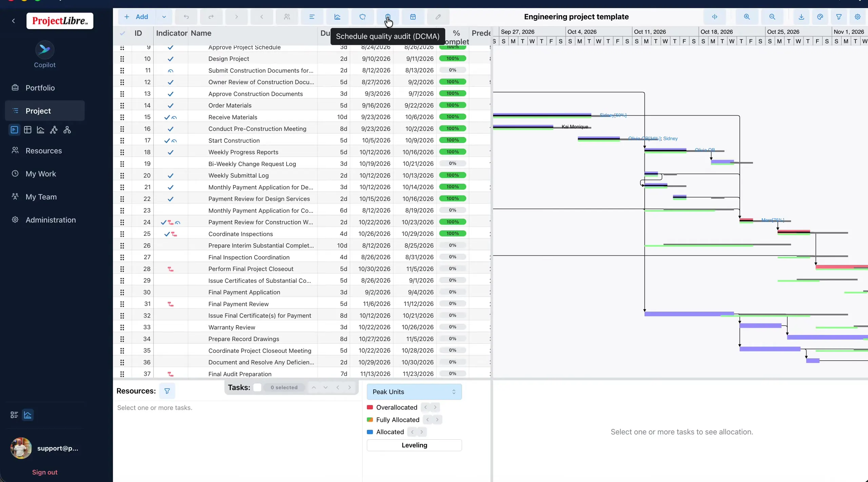Image resolution: width=868 pixels, height=482 pixels.
Task: Zoom in on the Gantt chart
Action: point(747,17)
